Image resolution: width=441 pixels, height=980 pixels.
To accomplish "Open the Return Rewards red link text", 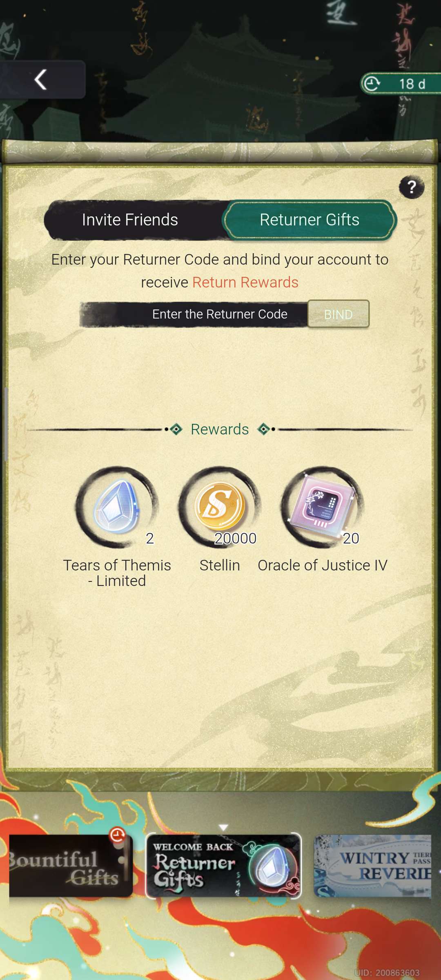I will tap(245, 282).
